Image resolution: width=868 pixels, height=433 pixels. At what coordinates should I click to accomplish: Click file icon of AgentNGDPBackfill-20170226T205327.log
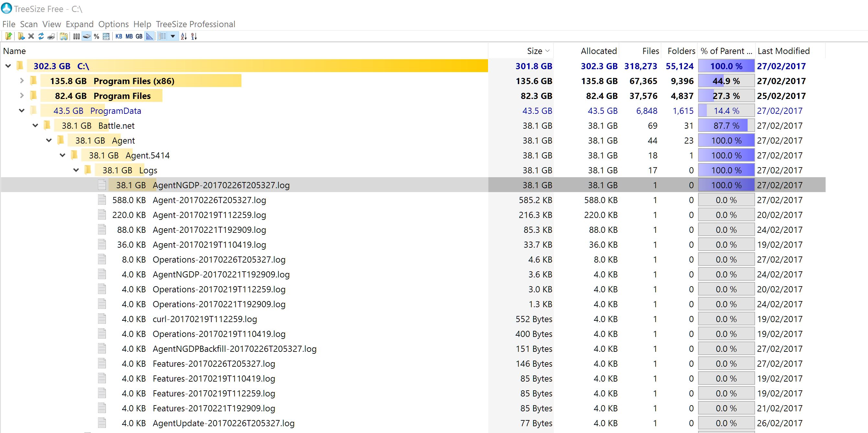pos(102,349)
